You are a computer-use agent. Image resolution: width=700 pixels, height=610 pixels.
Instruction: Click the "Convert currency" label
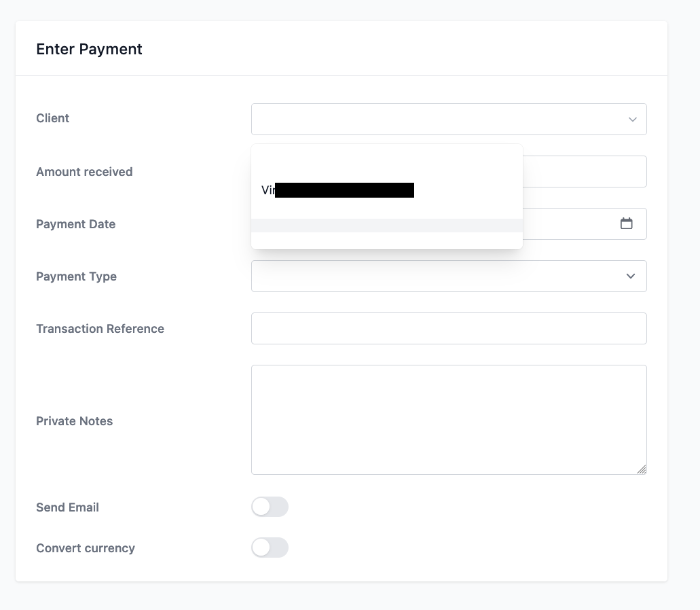[x=86, y=548]
